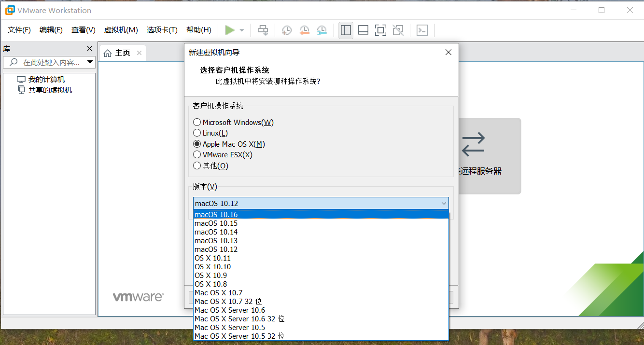
Task: Choose OS X 10.10 from version list
Action: [321, 267]
